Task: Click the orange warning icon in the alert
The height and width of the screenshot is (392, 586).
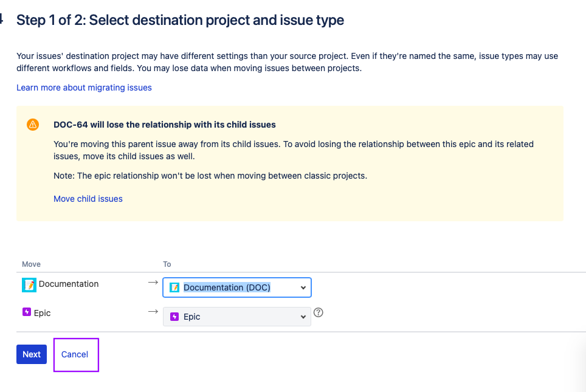Action: point(33,125)
